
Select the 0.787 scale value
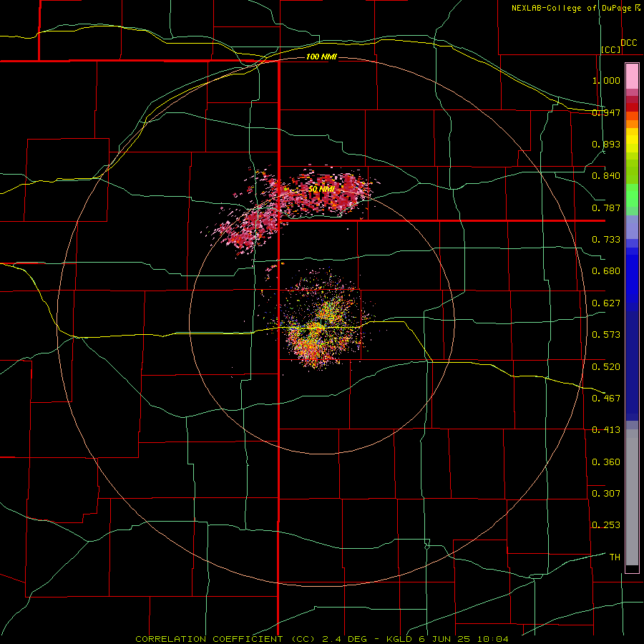coord(606,208)
